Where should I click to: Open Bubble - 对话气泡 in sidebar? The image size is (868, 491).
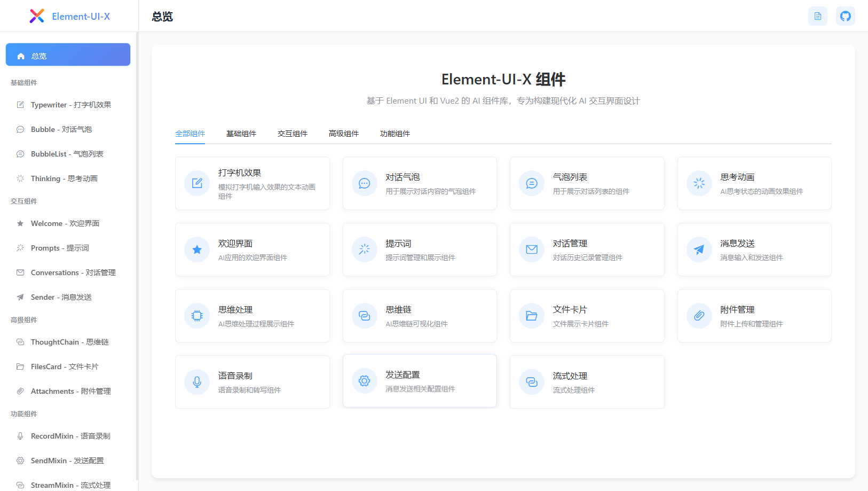68,129
